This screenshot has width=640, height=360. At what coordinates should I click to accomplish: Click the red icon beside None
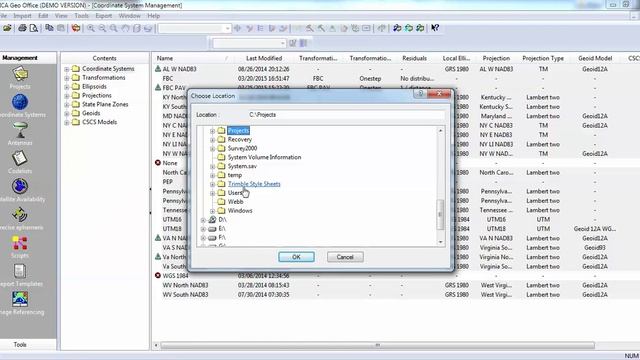(x=158, y=163)
